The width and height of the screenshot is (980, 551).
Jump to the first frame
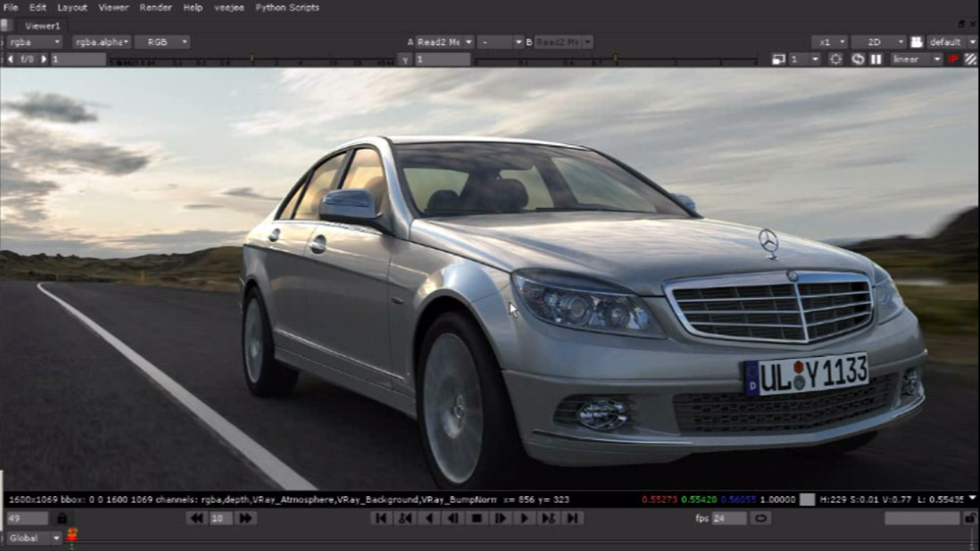pos(380,519)
